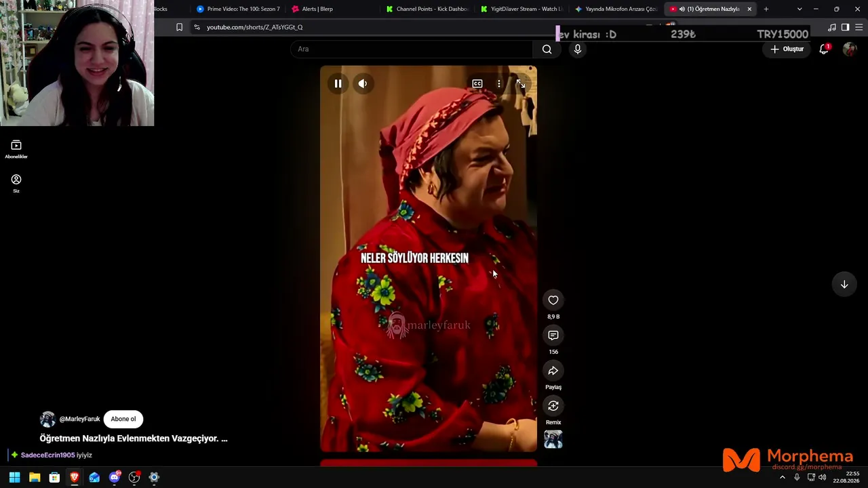Click the 8,9 B like count
The width and height of the screenshot is (868, 488).
553,317
